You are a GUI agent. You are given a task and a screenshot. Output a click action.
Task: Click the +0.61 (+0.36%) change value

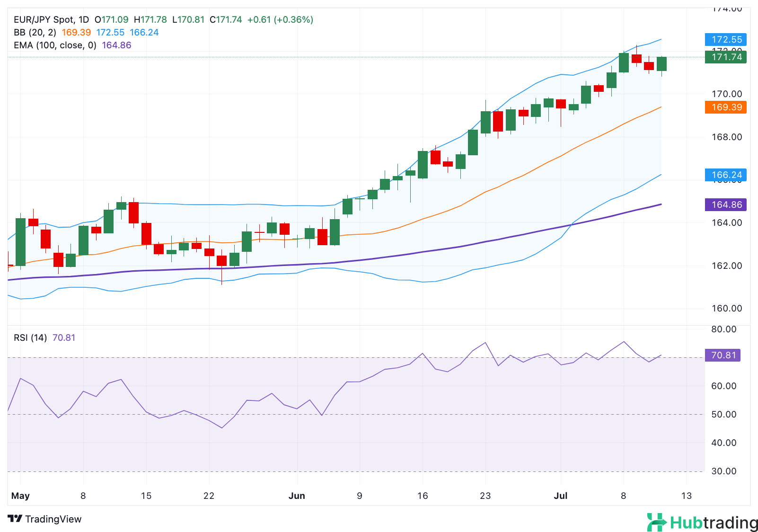[280, 19]
